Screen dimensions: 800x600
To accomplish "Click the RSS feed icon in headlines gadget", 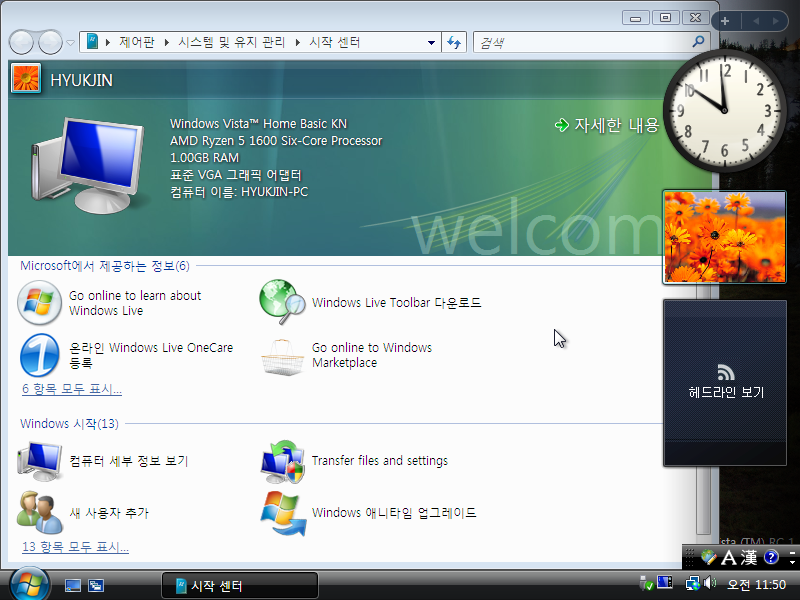I will pyautogui.click(x=726, y=372).
